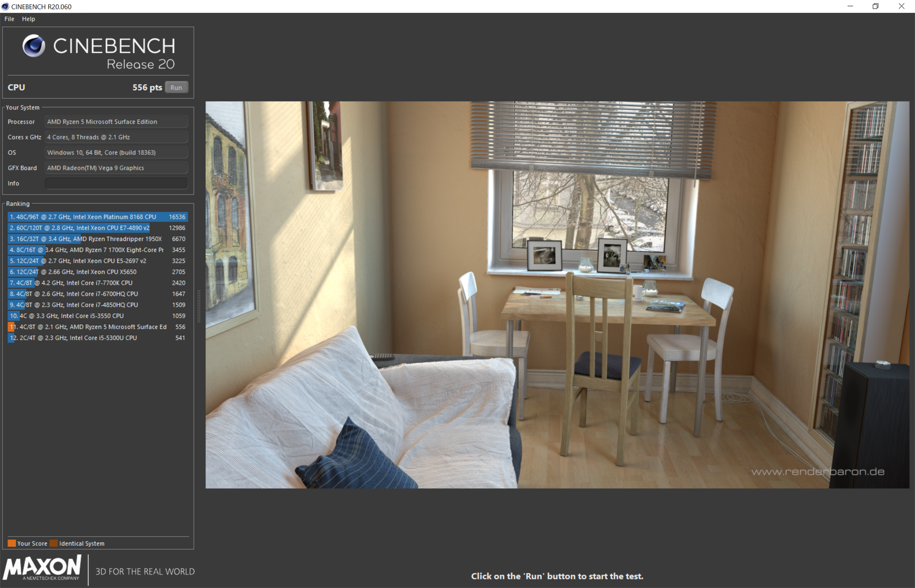Click the title bar Cinebench app icon

[x=5, y=6]
